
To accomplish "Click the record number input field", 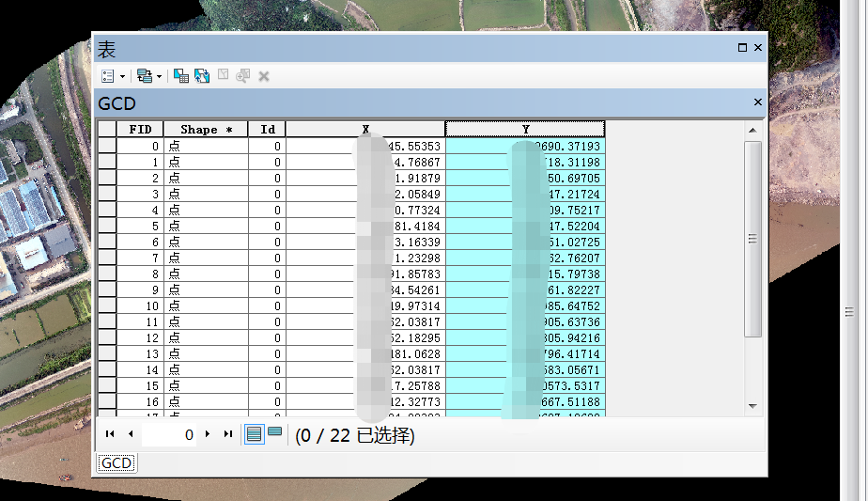I will [169, 434].
